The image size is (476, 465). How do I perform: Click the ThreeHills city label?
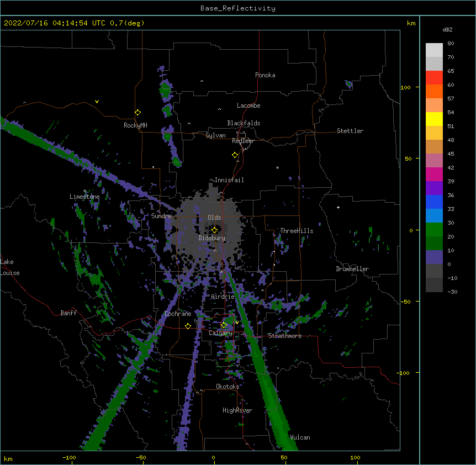pyautogui.click(x=297, y=231)
